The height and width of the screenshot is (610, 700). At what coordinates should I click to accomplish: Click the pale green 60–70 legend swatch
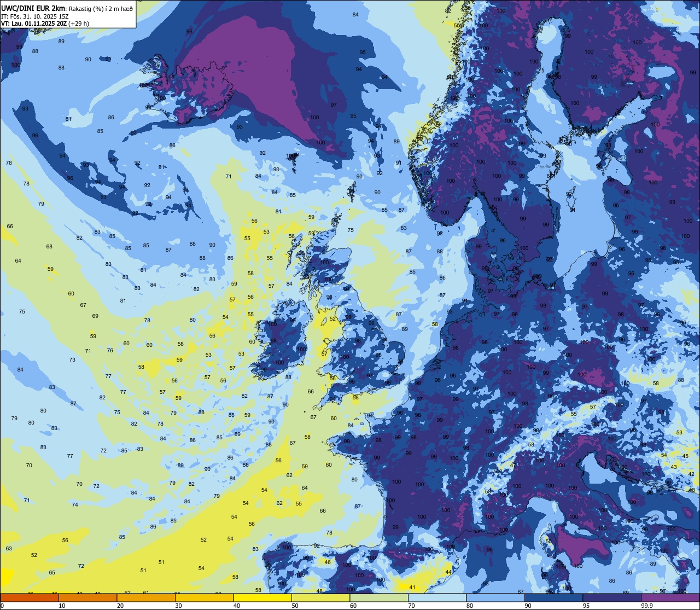[x=379, y=598]
